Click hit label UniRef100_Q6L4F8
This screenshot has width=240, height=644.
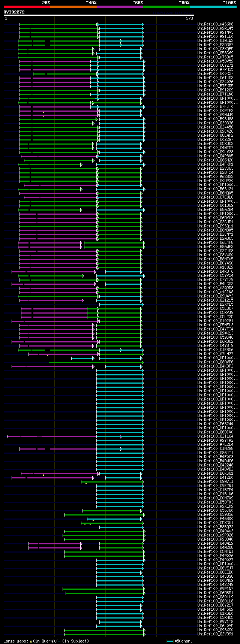pyautogui.click(x=215, y=242)
